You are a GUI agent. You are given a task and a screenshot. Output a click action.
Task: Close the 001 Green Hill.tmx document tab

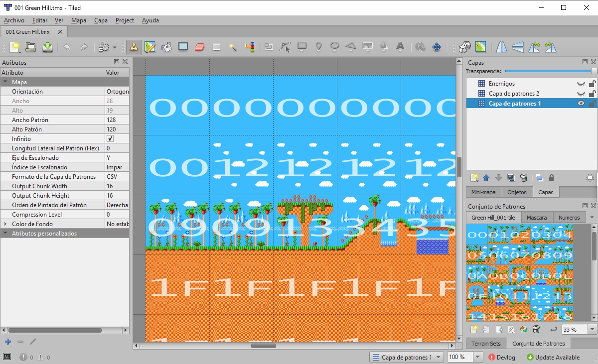60,32
